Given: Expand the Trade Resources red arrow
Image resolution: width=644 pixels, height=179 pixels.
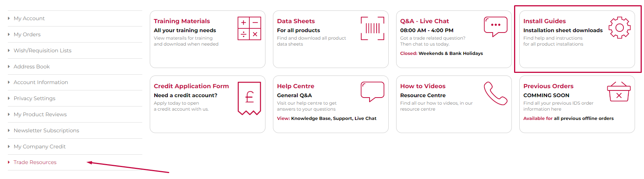Looking at the screenshot, I should click(9, 162).
